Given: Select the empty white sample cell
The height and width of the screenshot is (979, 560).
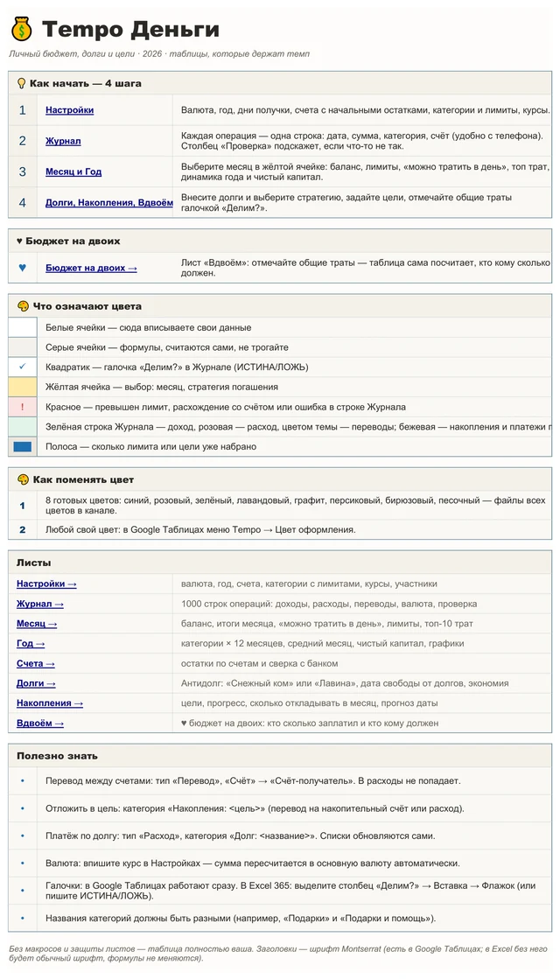Looking at the screenshot, I should click(23, 327).
